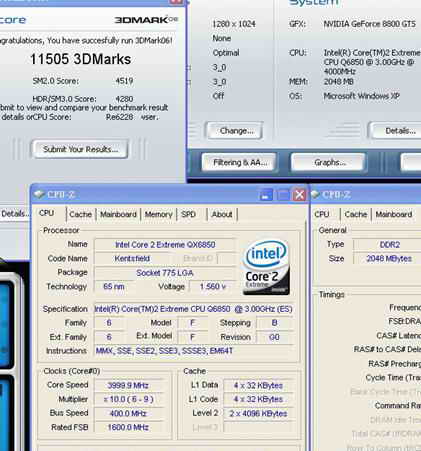Click the left CPU-Z title bar icon
The image size is (421, 451).
pyautogui.click(x=39, y=194)
